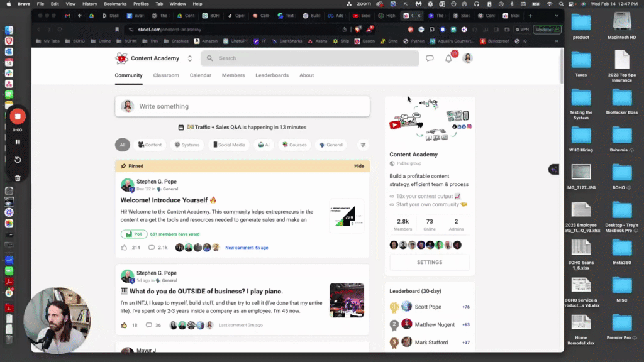Open the notifications bell
Screen dimensions: 644x362
click(x=448, y=58)
